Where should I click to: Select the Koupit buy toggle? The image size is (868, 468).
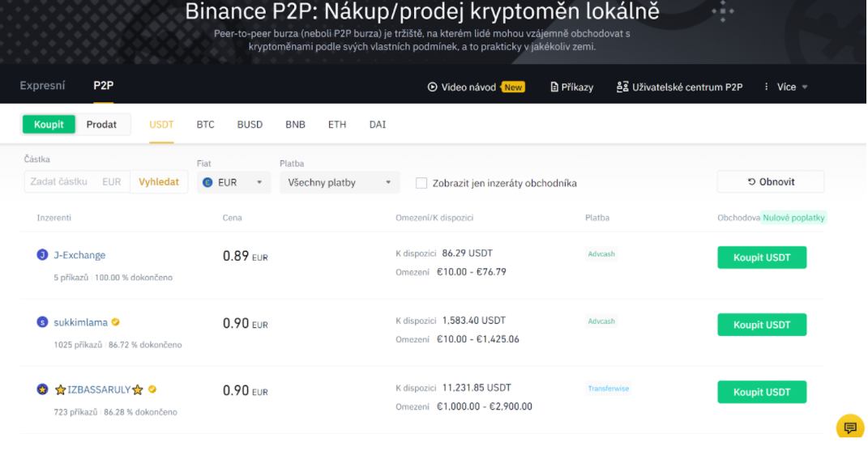click(x=49, y=125)
